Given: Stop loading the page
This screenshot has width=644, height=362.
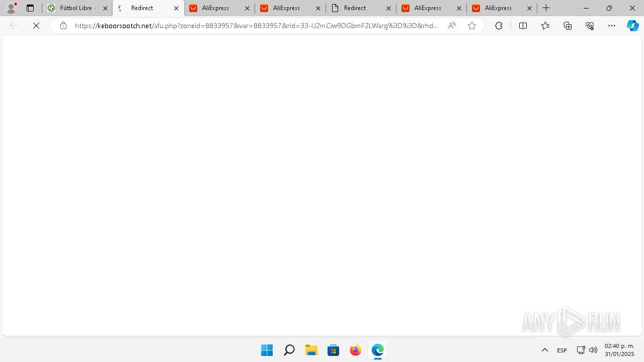Looking at the screenshot, I should (36, 26).
